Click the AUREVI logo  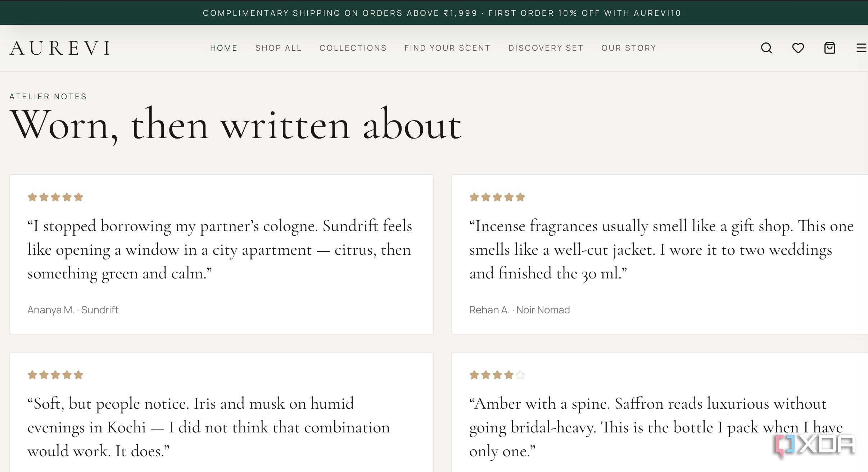tap(60, 48)
